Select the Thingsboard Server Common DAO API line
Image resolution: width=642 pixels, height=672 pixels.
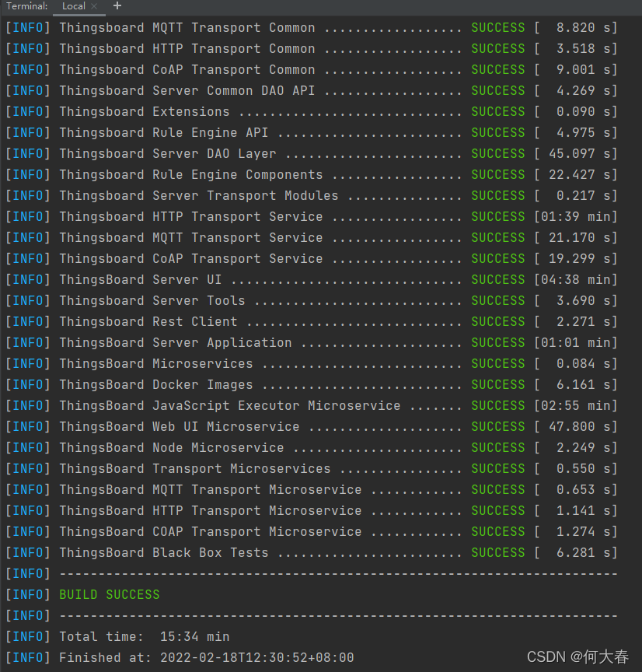point(312,91)
